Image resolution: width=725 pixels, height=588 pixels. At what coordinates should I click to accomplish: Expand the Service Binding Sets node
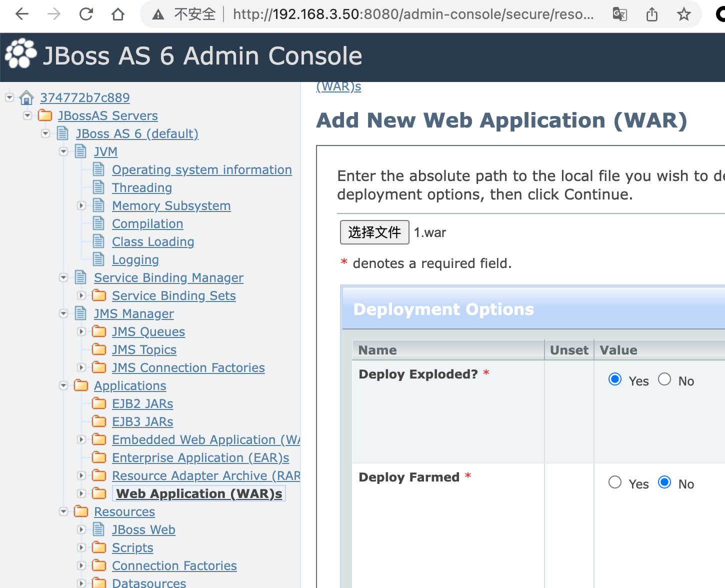point(81,295)
